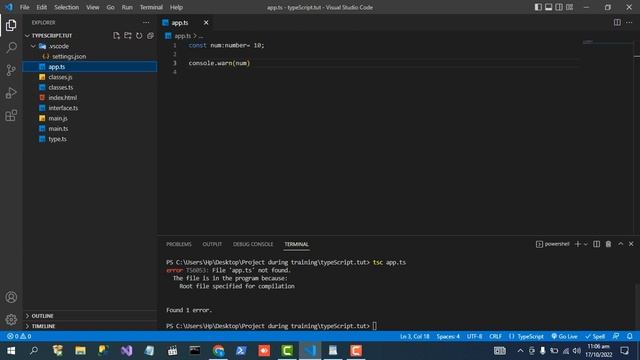This screenshot has width=640, height=360.
Task: Click Ln 3, Col 18 cursor position
Action: click(414, 336)
